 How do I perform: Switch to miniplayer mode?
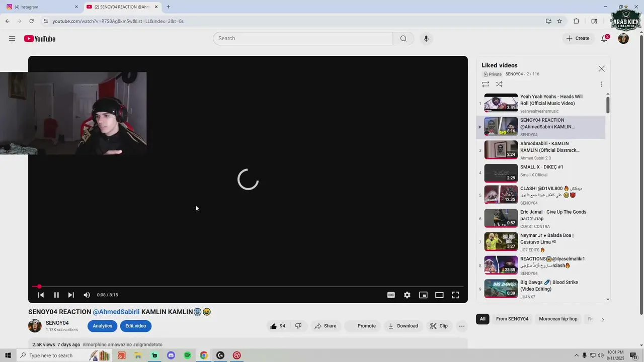pyautogui.click(x=423, y=295)
